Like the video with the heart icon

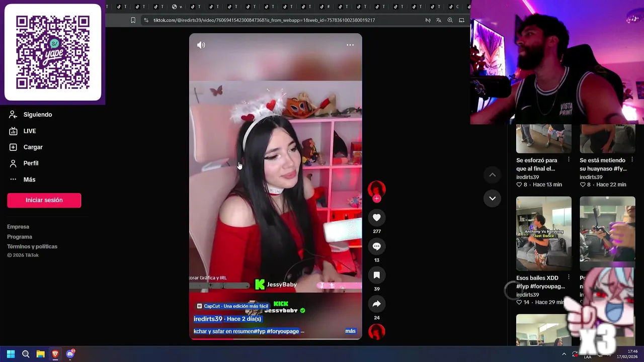pos(377,217)
